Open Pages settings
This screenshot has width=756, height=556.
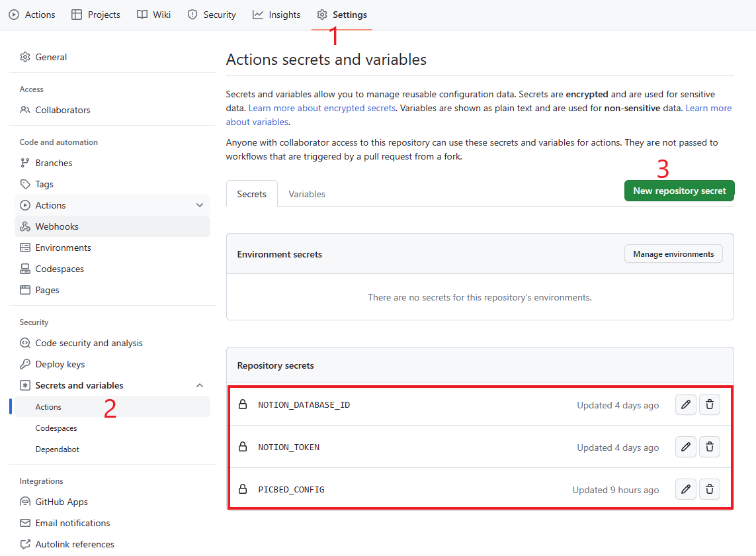click(x=112, y=290)
